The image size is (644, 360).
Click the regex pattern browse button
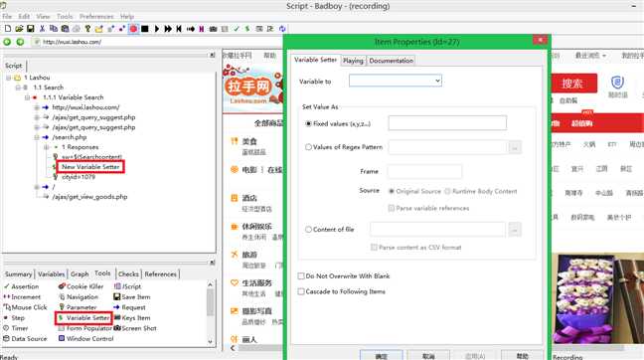515,147
